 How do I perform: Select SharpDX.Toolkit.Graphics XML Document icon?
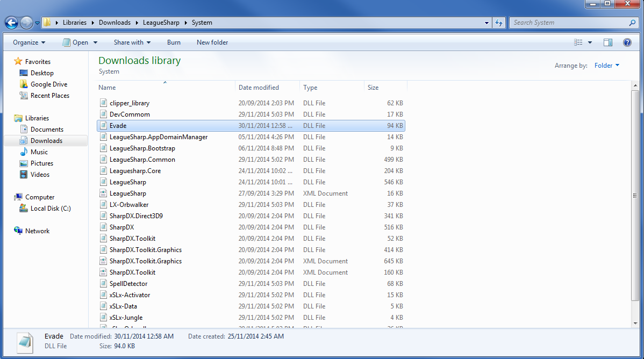click(104, 261)
